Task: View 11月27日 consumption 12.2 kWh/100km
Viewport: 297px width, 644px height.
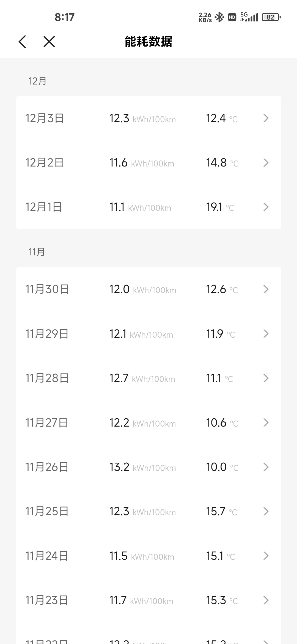Action: click(142, 423)
